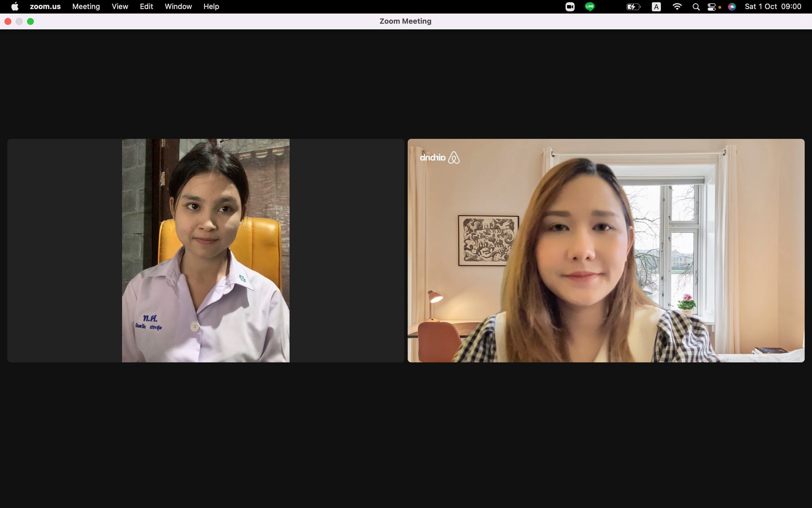Open the Wi-Fi menu icon
812x508 pixels.
(x=677, y=7)
